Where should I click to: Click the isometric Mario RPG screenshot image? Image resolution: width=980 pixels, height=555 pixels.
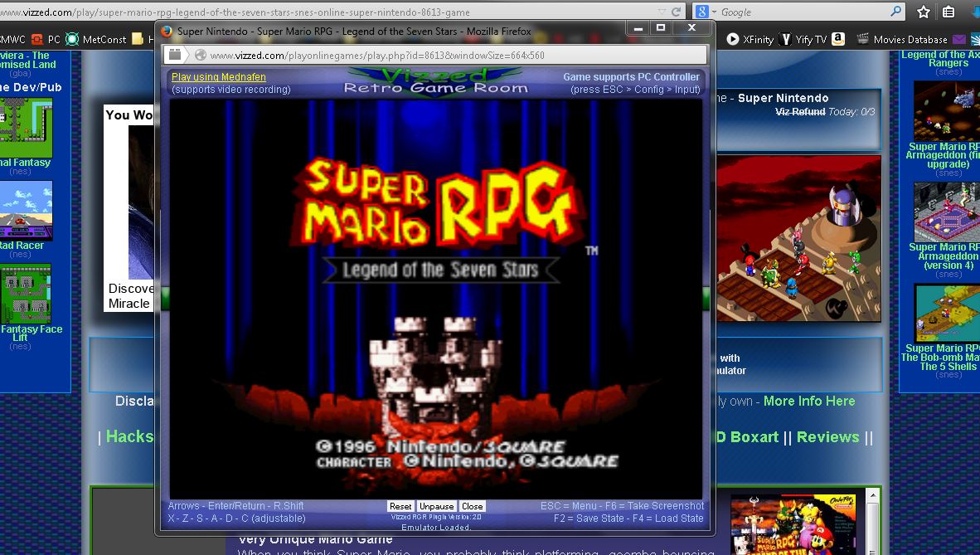pyautogui.click(x=798, y=238)
